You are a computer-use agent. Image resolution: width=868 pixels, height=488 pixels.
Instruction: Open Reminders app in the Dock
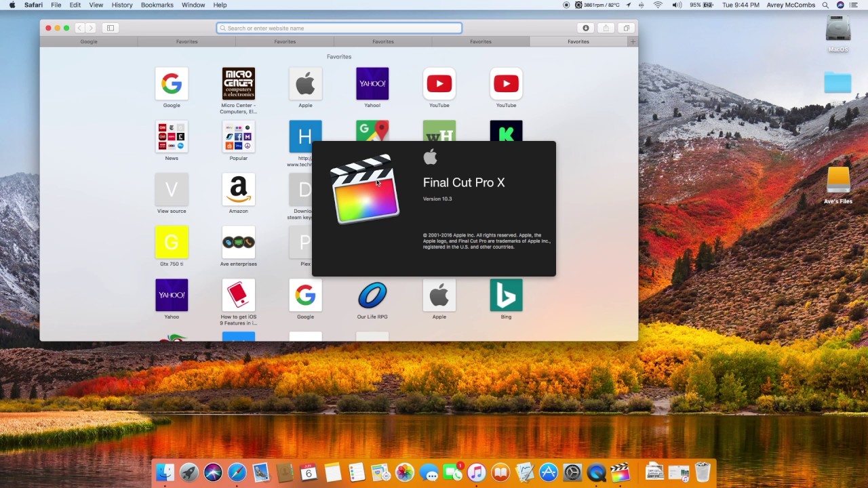pyautogui.click(x=357, y=472)
